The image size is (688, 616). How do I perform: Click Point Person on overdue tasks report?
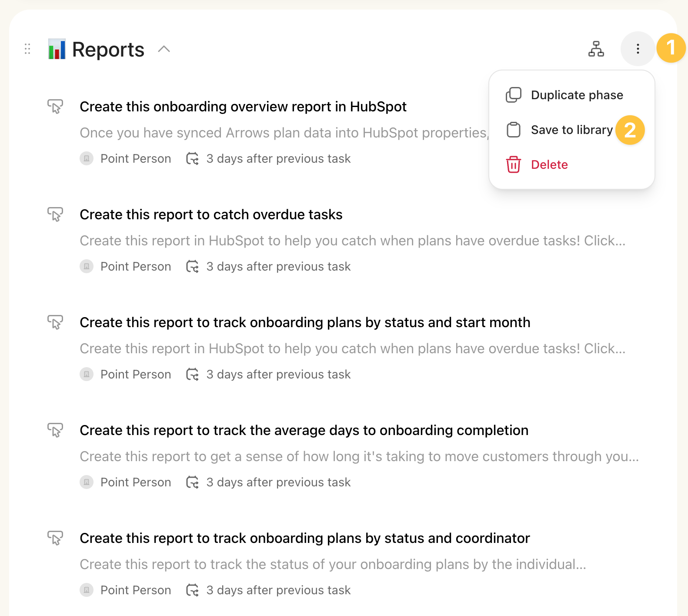(135, 266)
